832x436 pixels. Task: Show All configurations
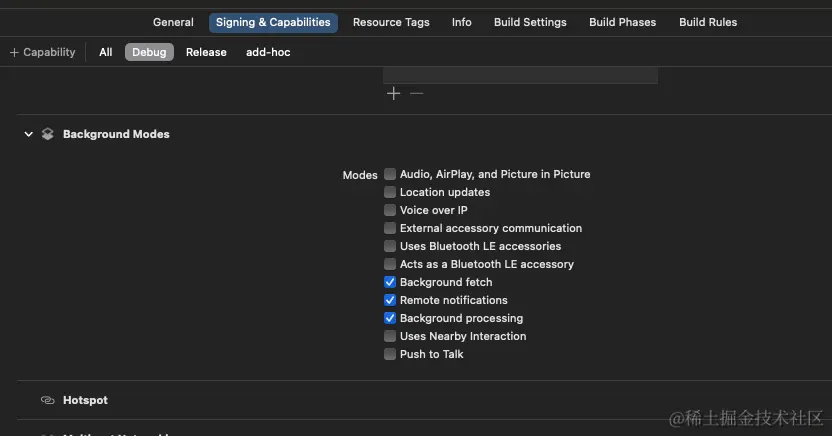click(105, 52)
